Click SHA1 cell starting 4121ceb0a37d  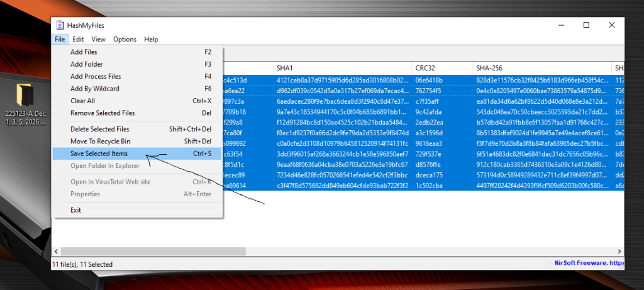point(343,80)
